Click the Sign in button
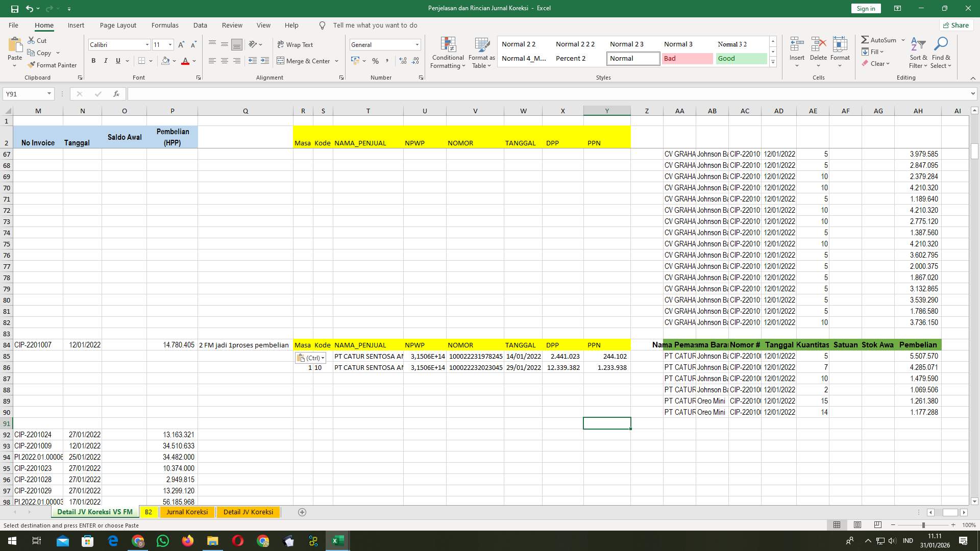This screenshot has width=980, height=551. pyautogui.click(x=865, y=8)
